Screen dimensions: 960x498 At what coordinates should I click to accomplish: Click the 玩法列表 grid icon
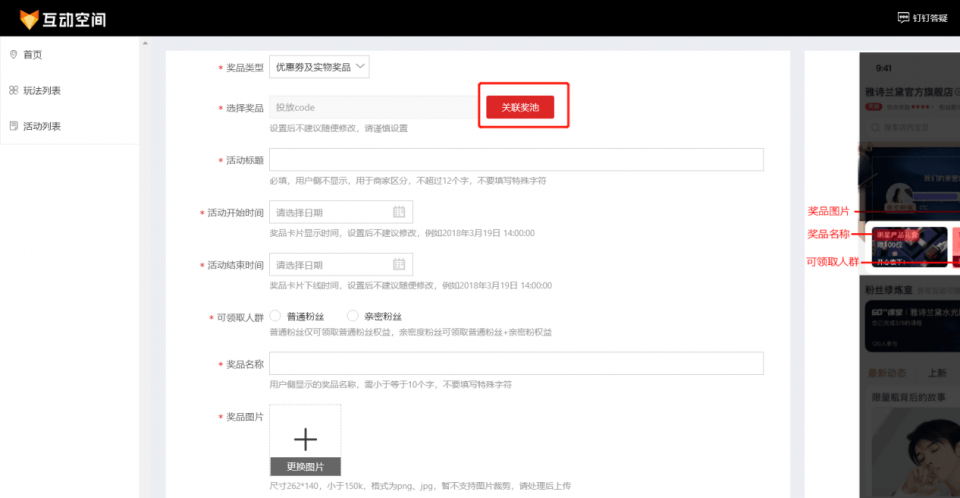[x=13, y=90]
